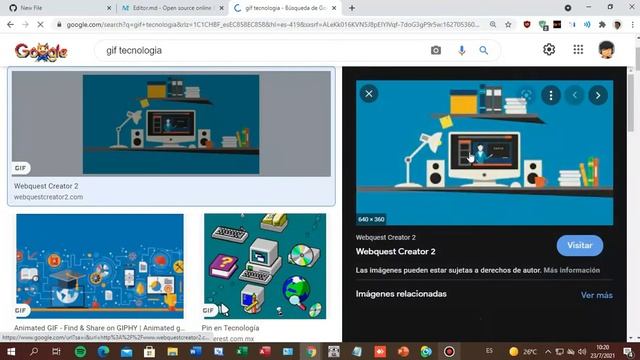Stop loading the page
The image size is (640, 360).
(x=40, y=24)
